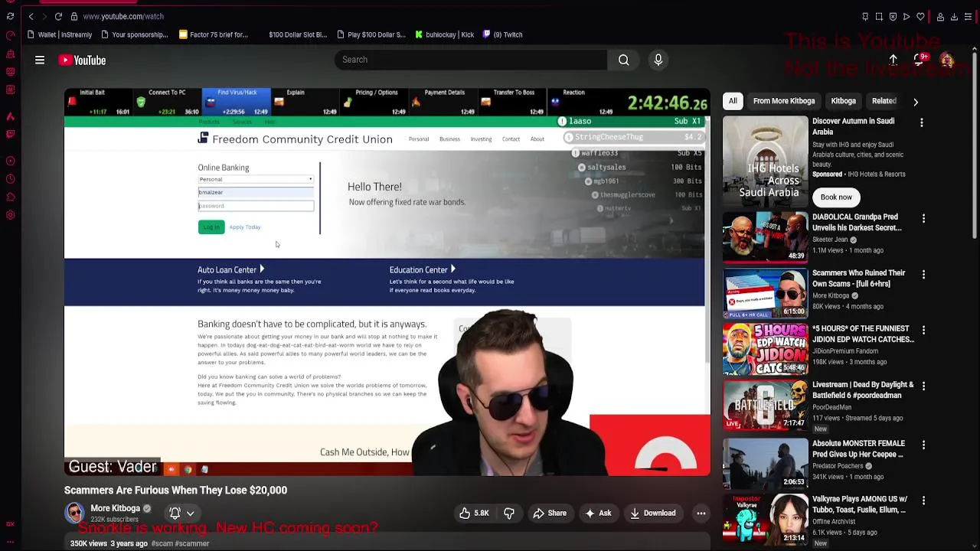Click the More Kitboga channel name
The image size is (980, 551).
point(115,508)
